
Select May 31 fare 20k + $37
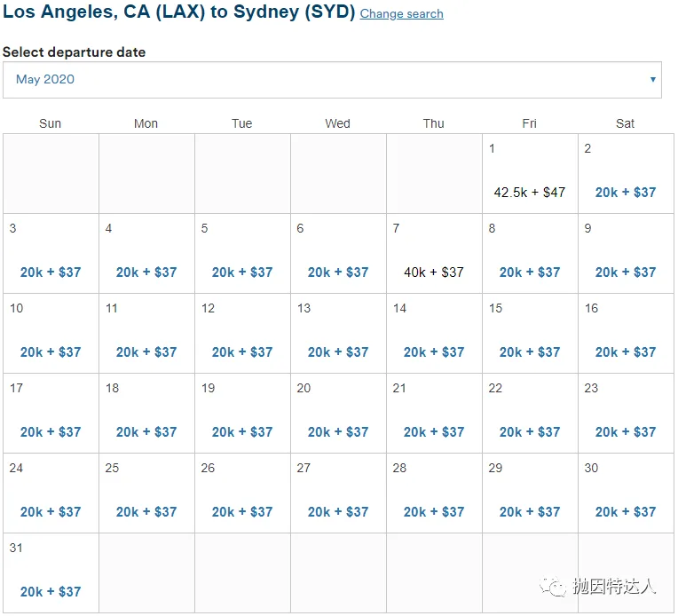pyautogui.click(x=51, y=592)
